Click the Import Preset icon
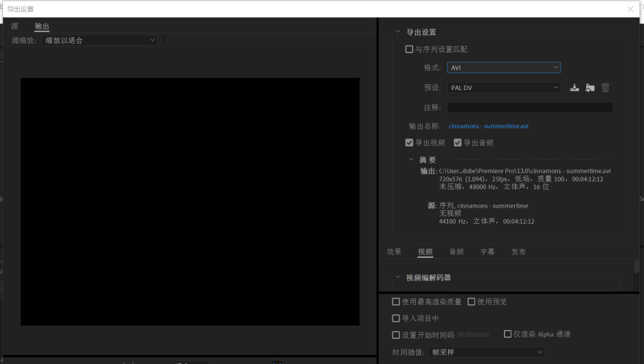This screenshot has height=364, width=644. (x=590, y=88)
